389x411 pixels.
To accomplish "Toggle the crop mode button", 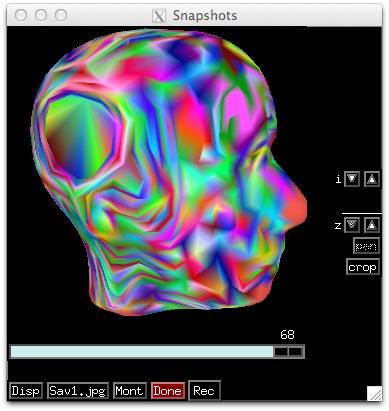I will tap(363, 267).
